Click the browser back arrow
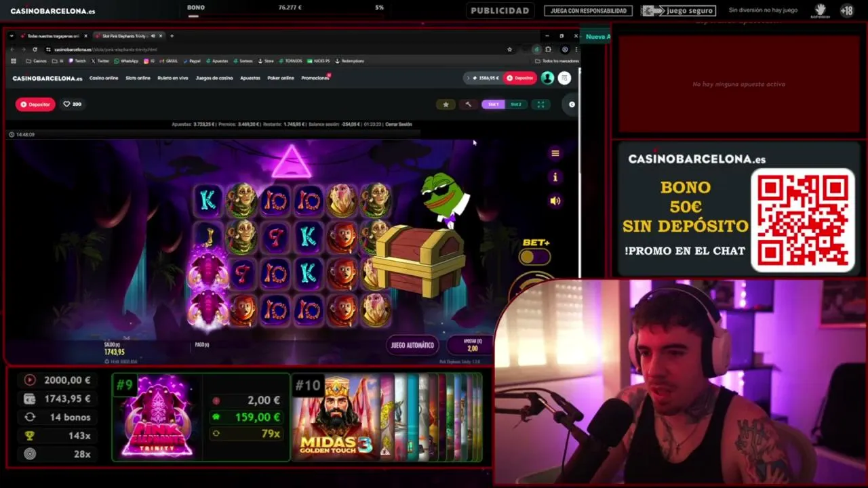The image size is (868, 488). pos(12,49)
